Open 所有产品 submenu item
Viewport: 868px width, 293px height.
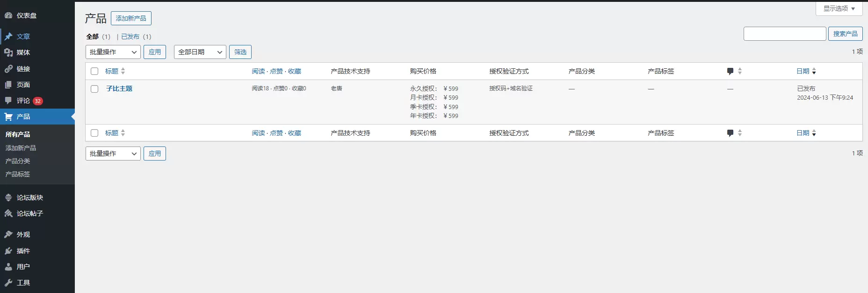point(18,134)
